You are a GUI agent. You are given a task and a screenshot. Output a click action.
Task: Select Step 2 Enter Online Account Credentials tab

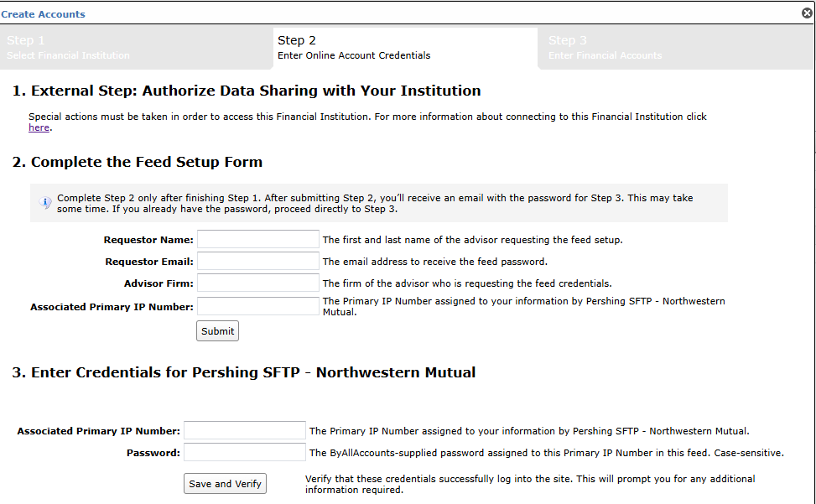(405, 47)
